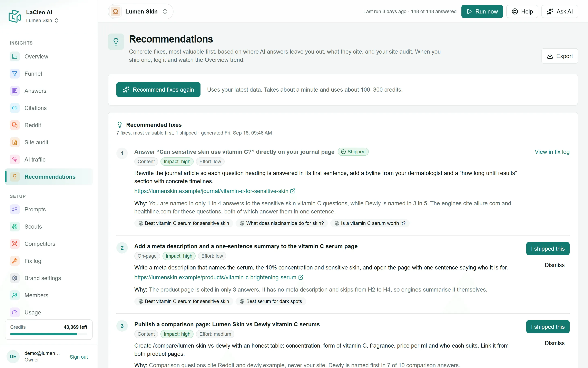This screenshot has width=588, height=368.
Task: Mark fix 2 meta description as shipped
Action: (548, 248)
